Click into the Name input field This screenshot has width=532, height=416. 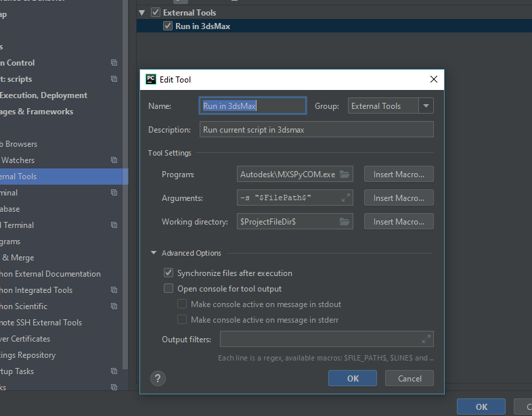point(252,106)
